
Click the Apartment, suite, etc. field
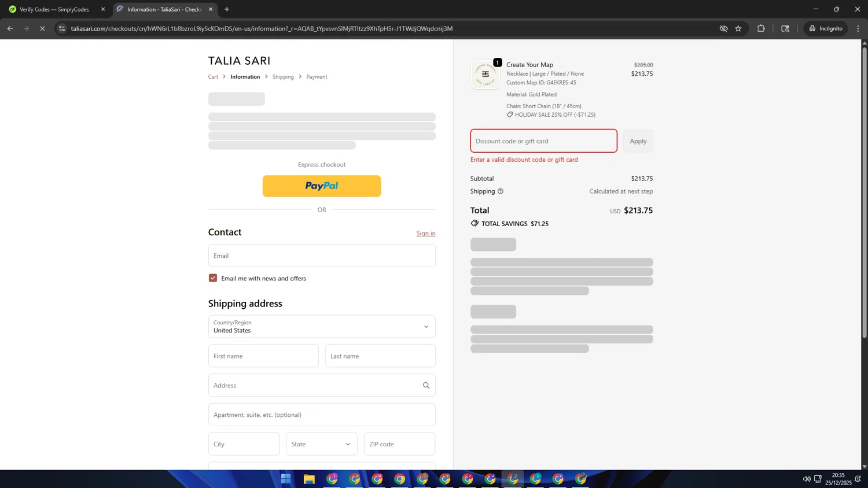[x=322, y=415]
